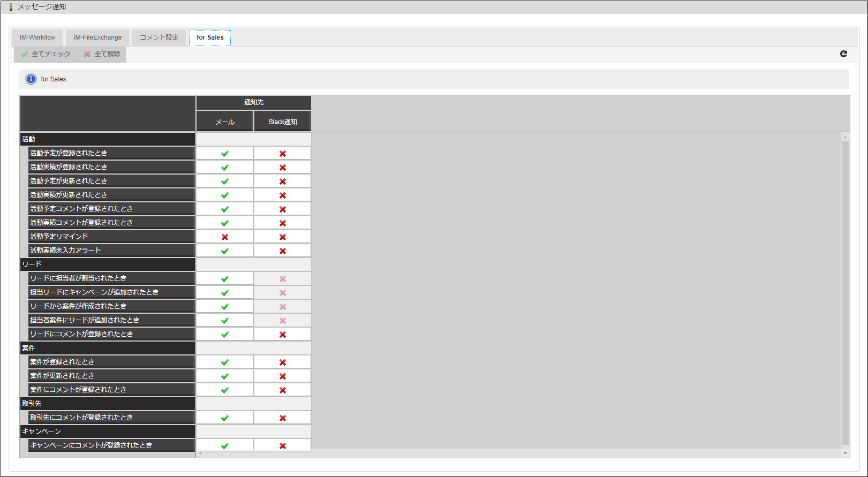The image size is (868, 477).
Task: Toggle Slack for 案件が登録されたとき
Action: (283, 362)
